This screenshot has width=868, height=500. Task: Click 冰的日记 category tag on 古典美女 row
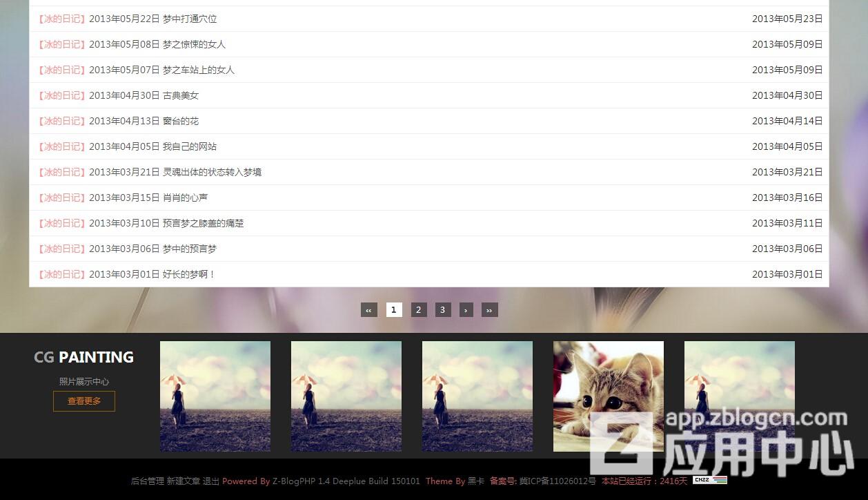[62, 95]
